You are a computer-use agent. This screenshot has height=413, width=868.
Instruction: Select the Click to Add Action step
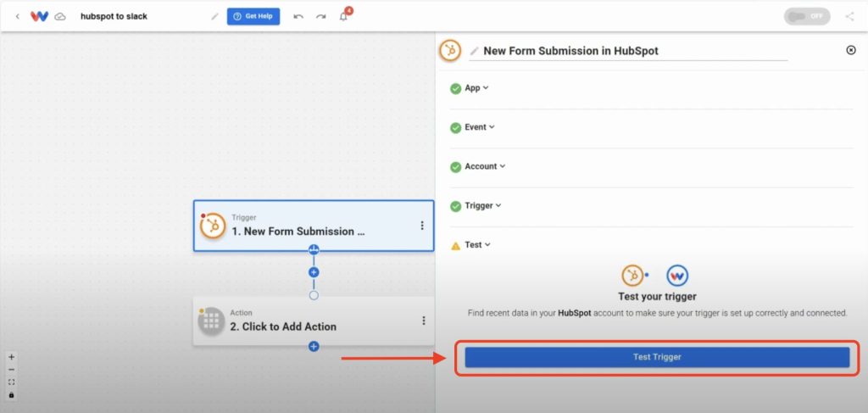(314, 321)
